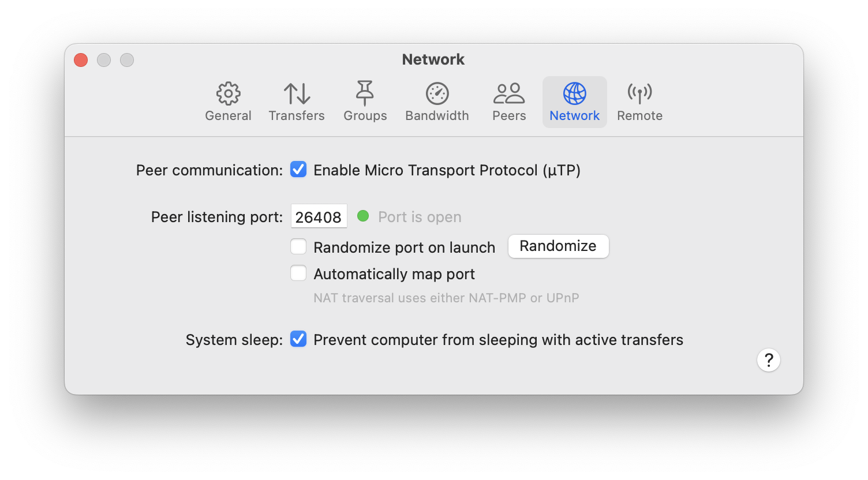Select the Groups pushpin icon
Screen dimensions: 868x480
[365, 93]
